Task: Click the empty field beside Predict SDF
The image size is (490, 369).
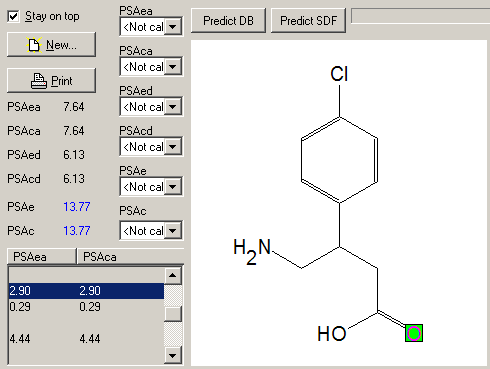Action: coord(421,16)
